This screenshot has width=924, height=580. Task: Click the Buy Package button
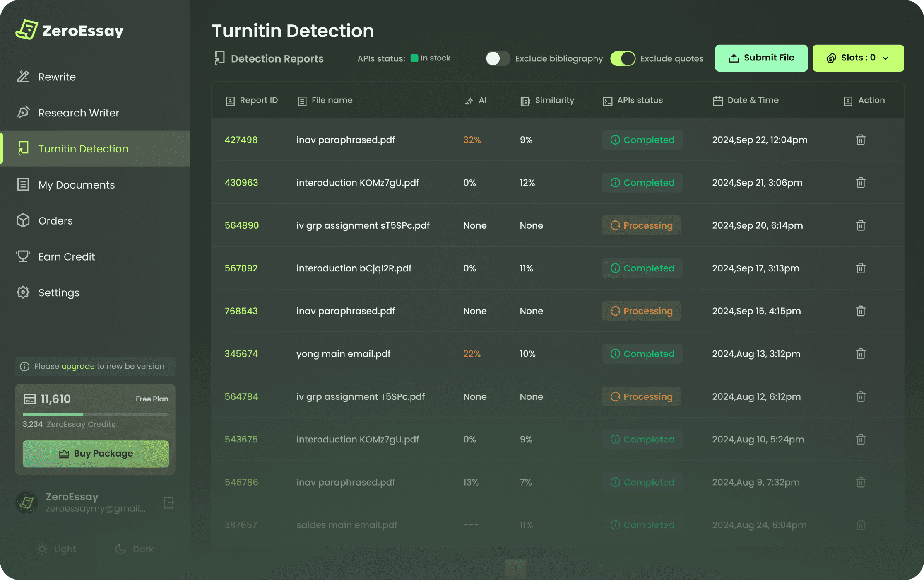96,454
